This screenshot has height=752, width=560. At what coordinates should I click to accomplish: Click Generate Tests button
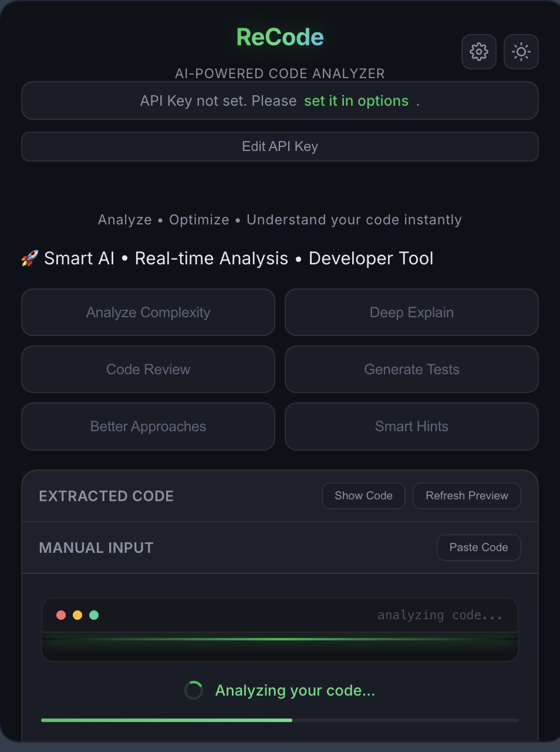click(x=411, y=370)
